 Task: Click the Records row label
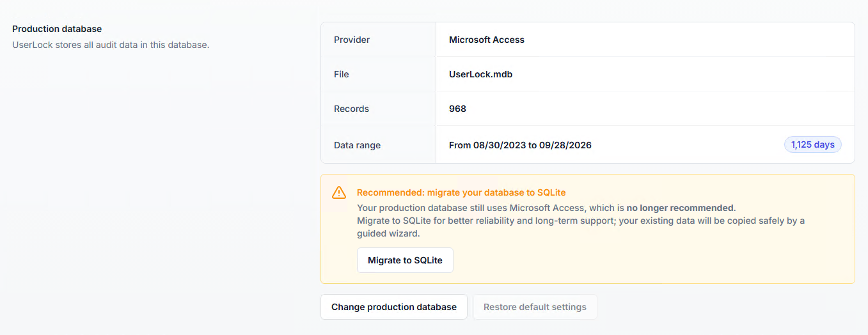click(351, 109)
